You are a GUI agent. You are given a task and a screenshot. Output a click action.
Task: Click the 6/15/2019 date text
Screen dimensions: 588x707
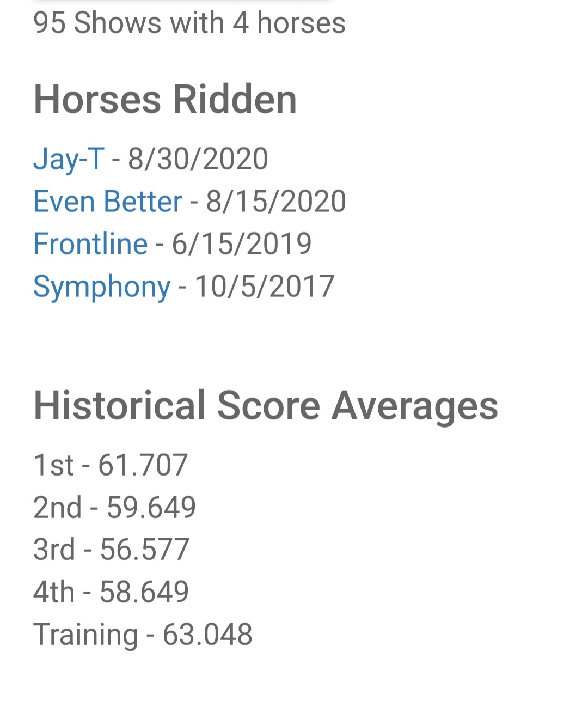pos(242,243)
